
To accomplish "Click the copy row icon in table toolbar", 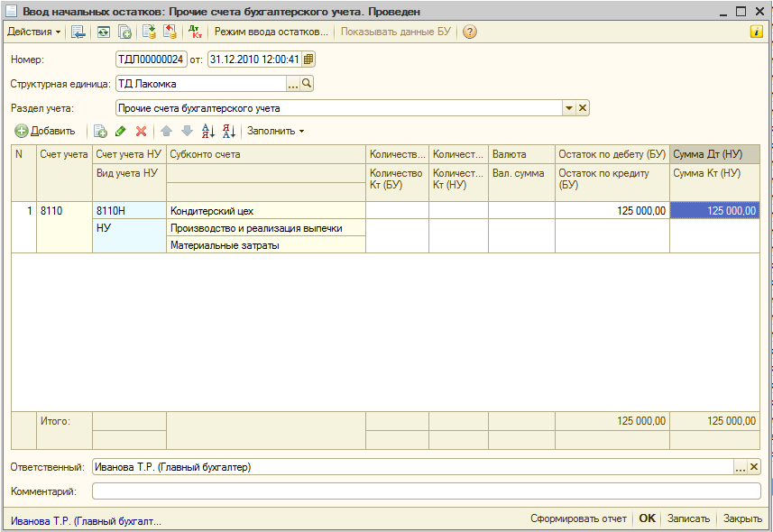I will tap(100, 131).
